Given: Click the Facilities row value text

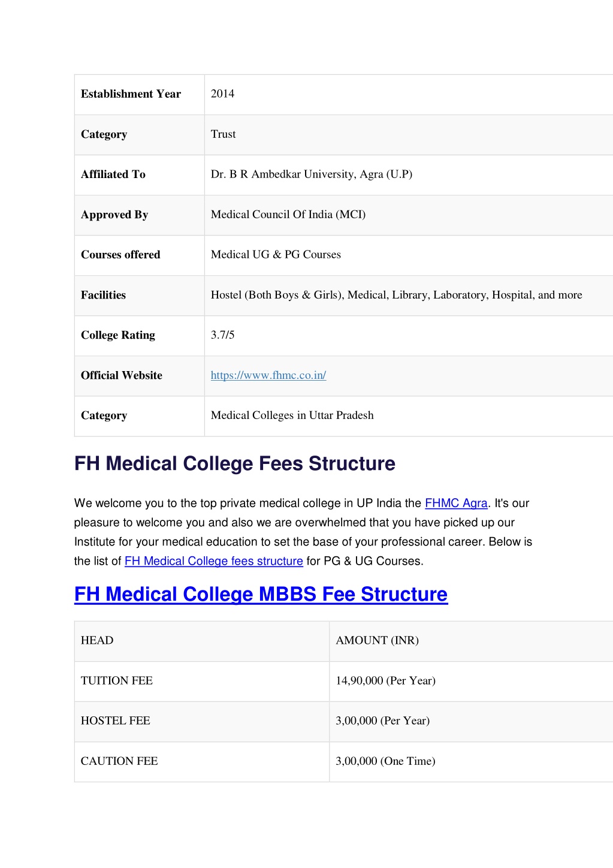Looking at the screenshot, I should click(397, 295).
